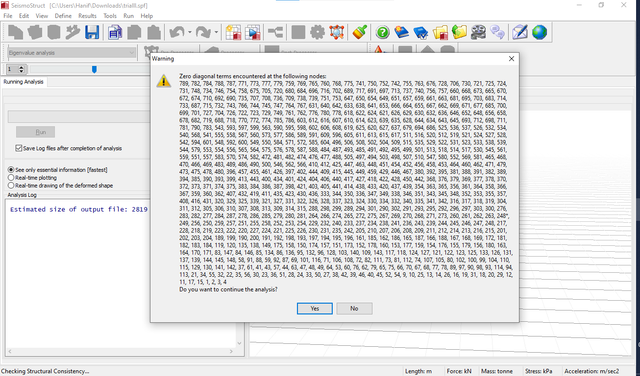Click the 'Mass: tonne' status bar entry
Viewport: 640px width, 376px height.
click(x=497, y=371)
